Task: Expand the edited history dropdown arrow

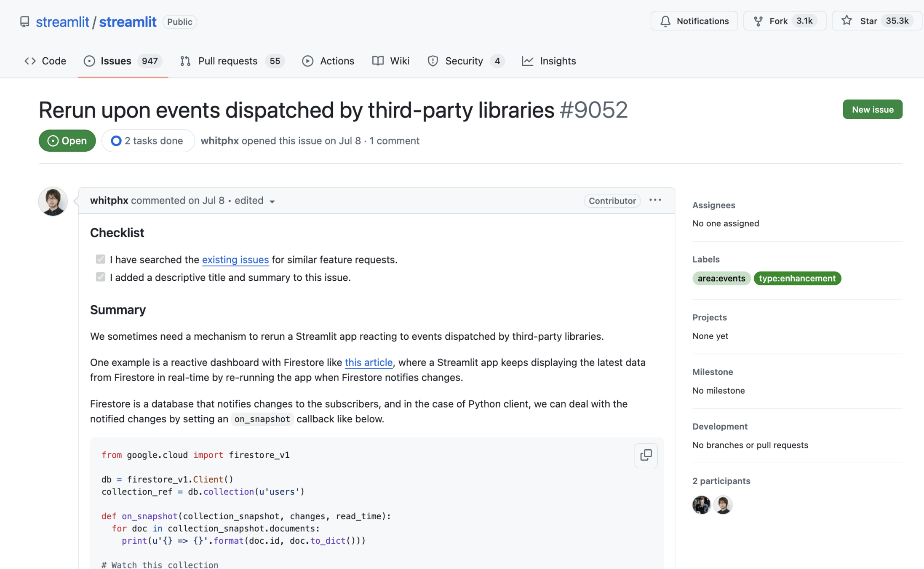Action: point(272,201)
